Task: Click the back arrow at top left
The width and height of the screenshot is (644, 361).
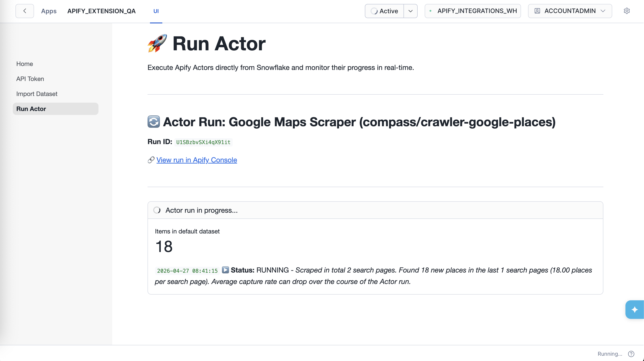Action: 24,11
